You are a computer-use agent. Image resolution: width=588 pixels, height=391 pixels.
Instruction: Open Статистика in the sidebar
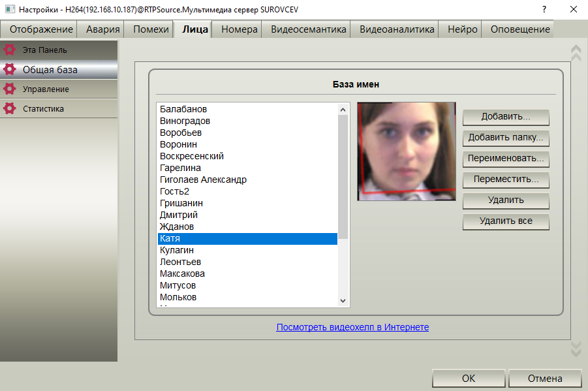point(59,108)
